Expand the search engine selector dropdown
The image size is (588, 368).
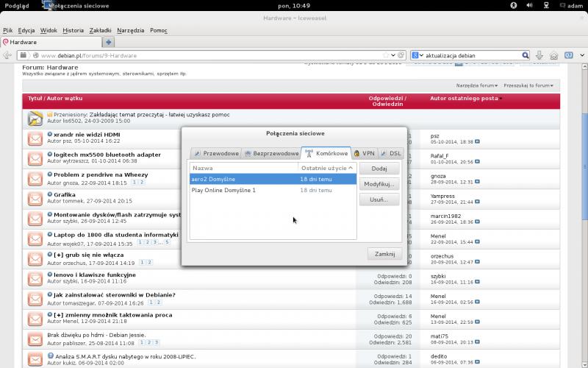coord(417,55)
